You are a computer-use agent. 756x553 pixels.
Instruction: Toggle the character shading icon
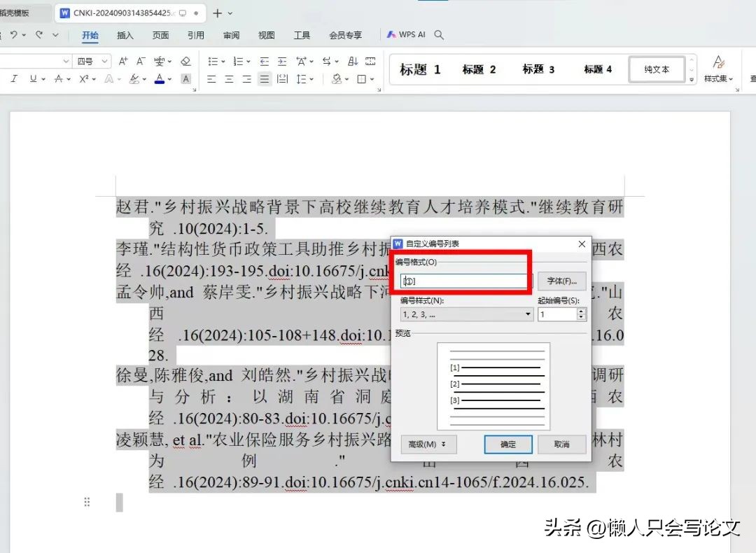tap(185, 79)
